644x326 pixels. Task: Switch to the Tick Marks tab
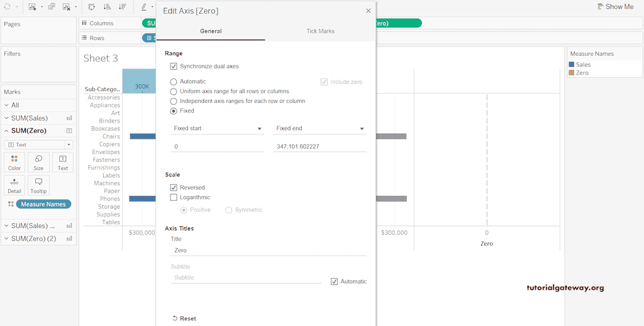pos(320,31)
